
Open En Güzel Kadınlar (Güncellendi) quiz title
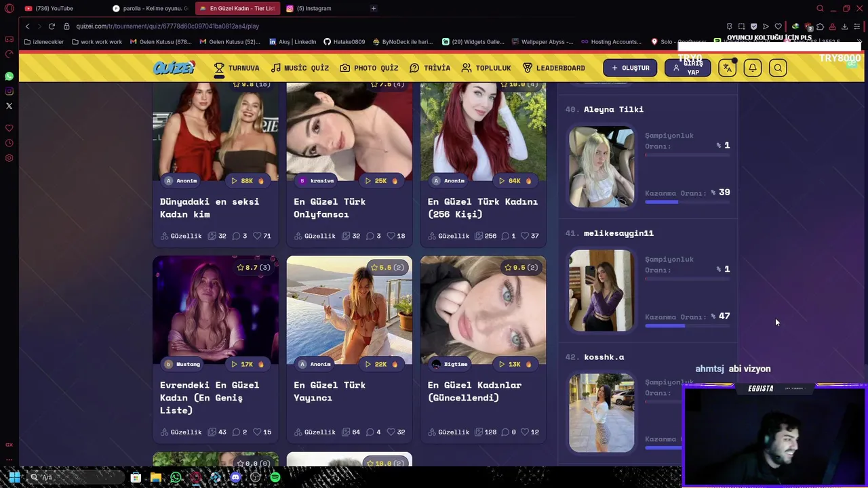coord(475,391)
